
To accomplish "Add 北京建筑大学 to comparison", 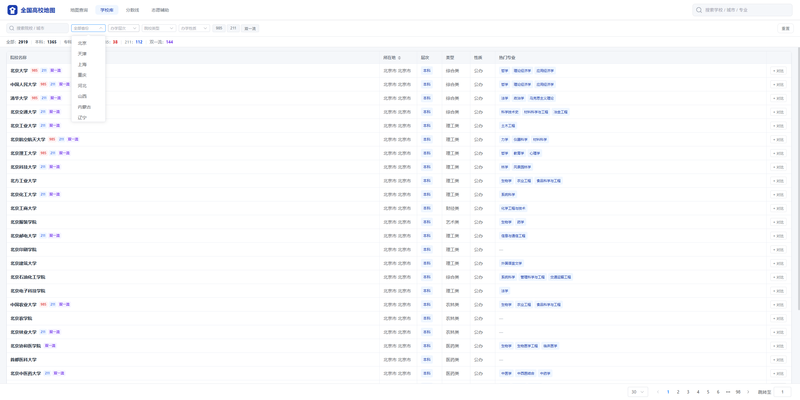I will tap(778, 263).
